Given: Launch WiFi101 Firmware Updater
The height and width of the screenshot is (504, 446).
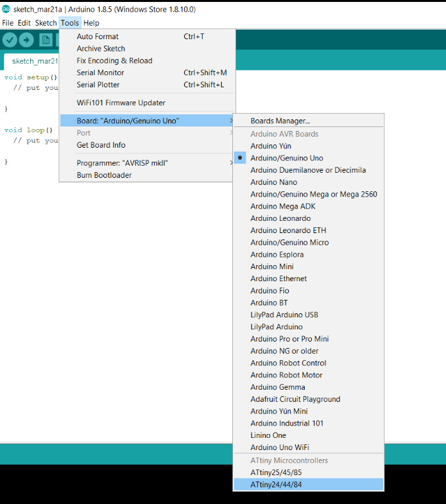Looking at the screenshot, I should [x=148, y=103].
